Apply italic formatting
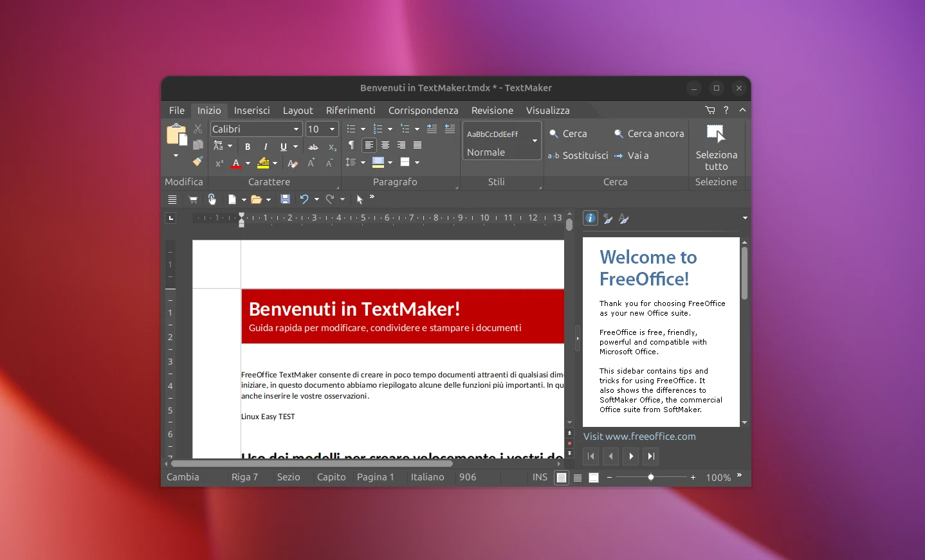The height and width of the screenshot is (560, 925). 265,147
